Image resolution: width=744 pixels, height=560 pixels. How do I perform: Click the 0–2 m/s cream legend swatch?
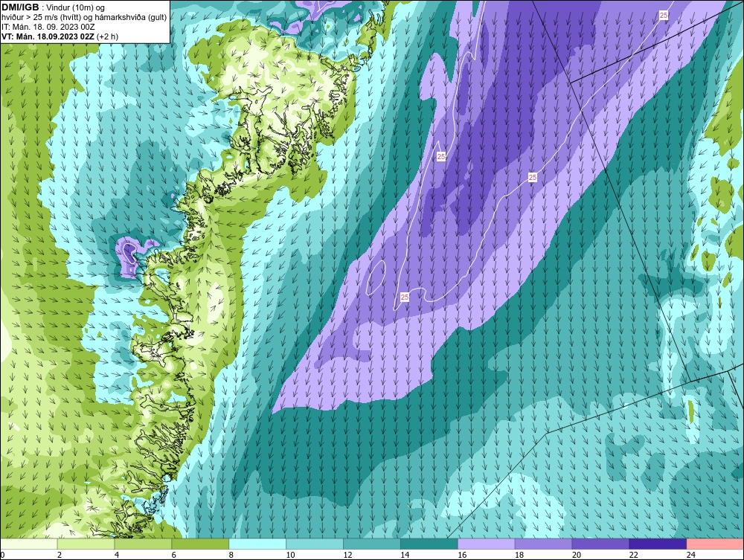click(x=29, y=544)
